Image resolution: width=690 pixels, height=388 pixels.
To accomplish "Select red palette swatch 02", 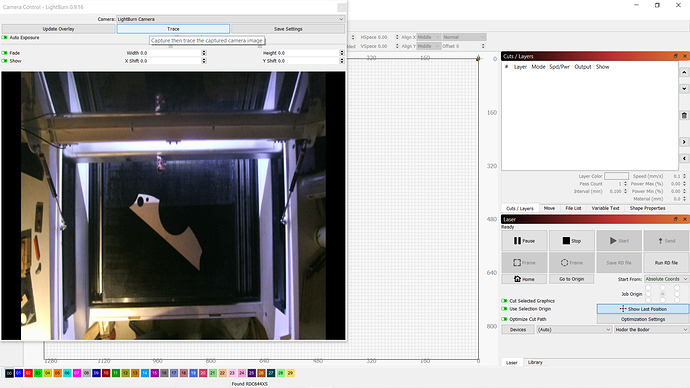I will click(28, 373).
